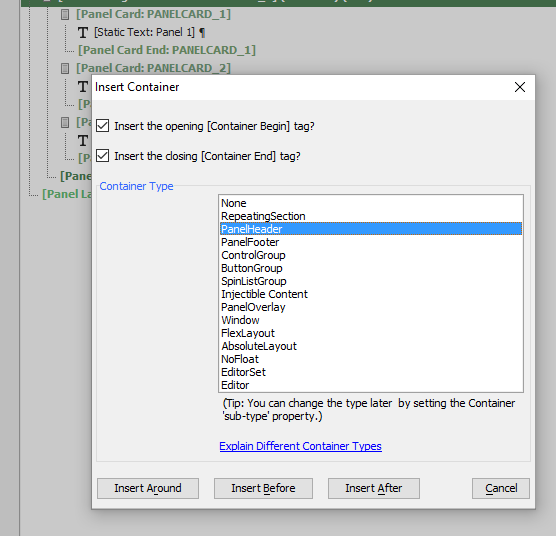This screenshot has height=536, width=556.
Task: Close the Insert Container dialog
Action: click(x=519, y=87)
